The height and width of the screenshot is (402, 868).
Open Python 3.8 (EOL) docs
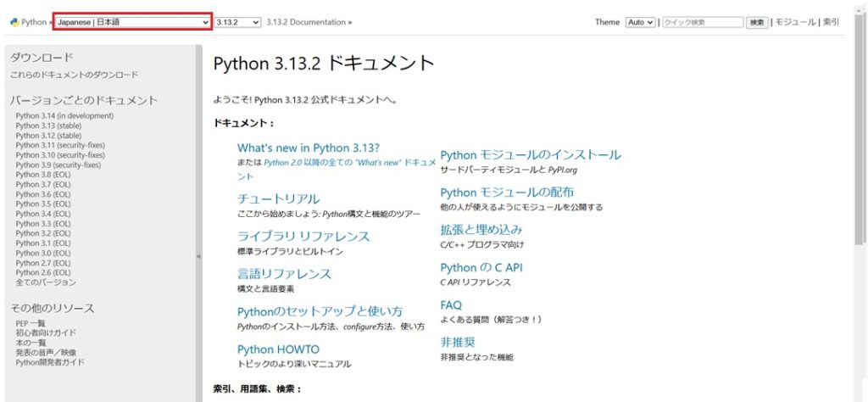[43, 175]
